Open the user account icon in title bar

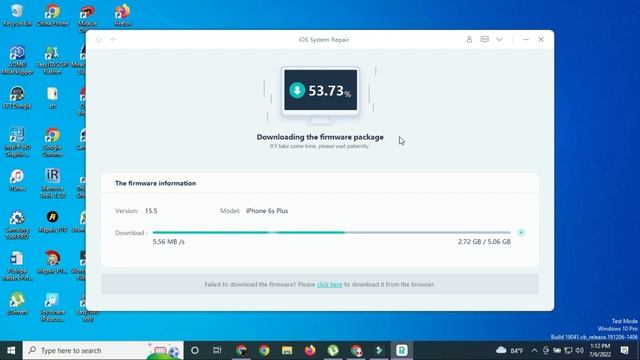point(469,40)
